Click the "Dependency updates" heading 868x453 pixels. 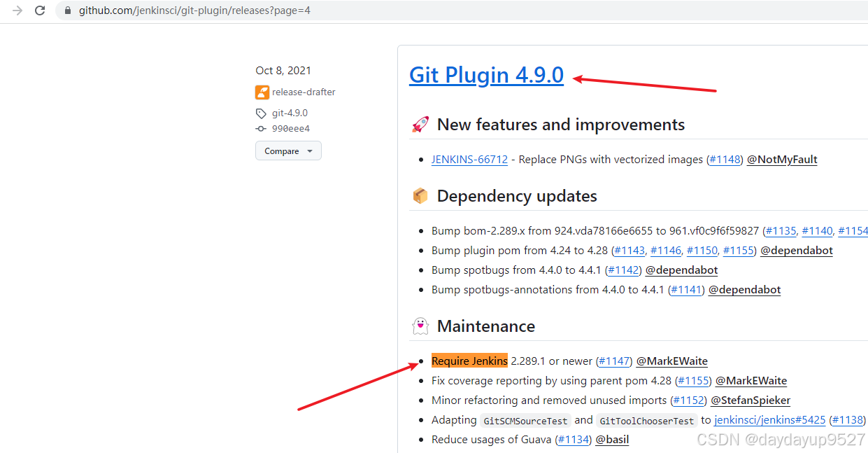[517, 196]
